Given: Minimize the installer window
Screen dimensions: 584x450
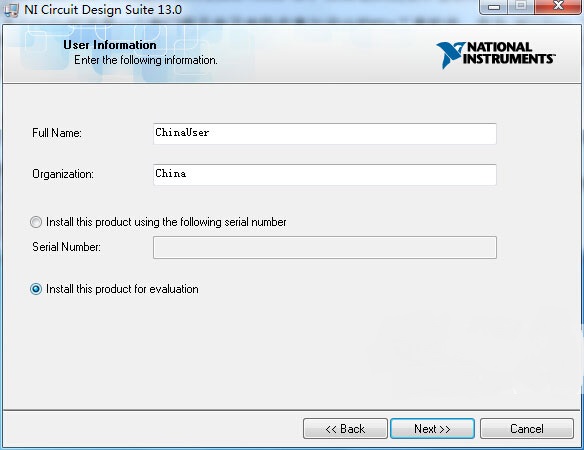Looking at the screenshot, I should pyautogui.click(x=493, y=7).
